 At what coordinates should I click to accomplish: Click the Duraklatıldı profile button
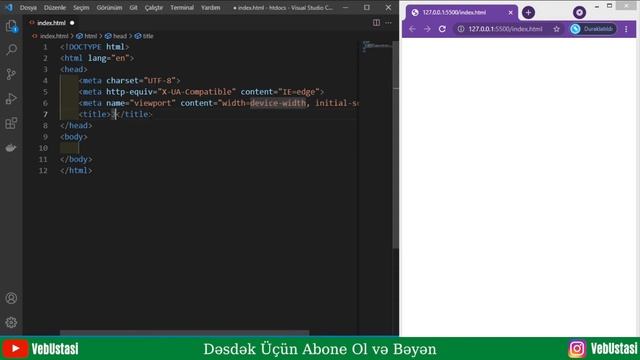click(x=593, y=29)
